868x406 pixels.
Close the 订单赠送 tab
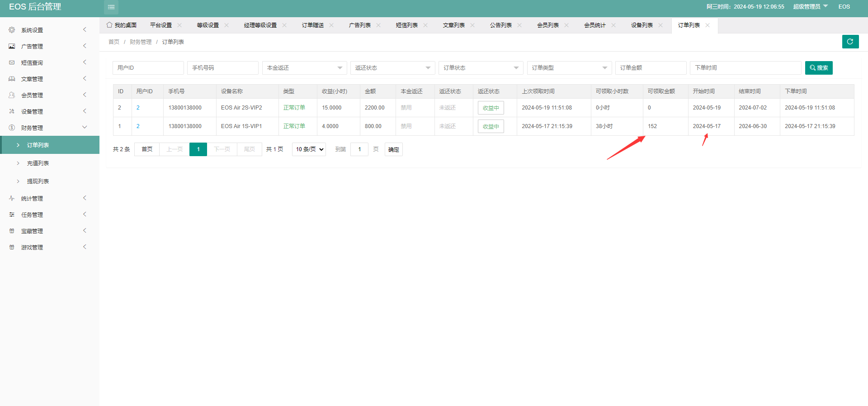pos(331,25)
